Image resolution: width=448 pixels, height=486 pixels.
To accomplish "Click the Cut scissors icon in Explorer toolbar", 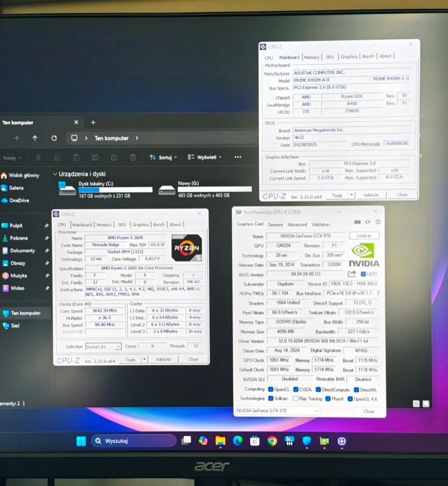I will [38, 157].
